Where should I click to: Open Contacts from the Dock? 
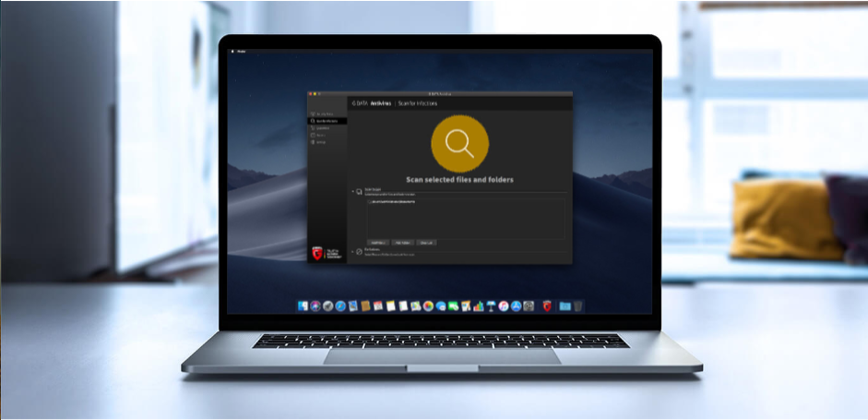tap(365, 306)
